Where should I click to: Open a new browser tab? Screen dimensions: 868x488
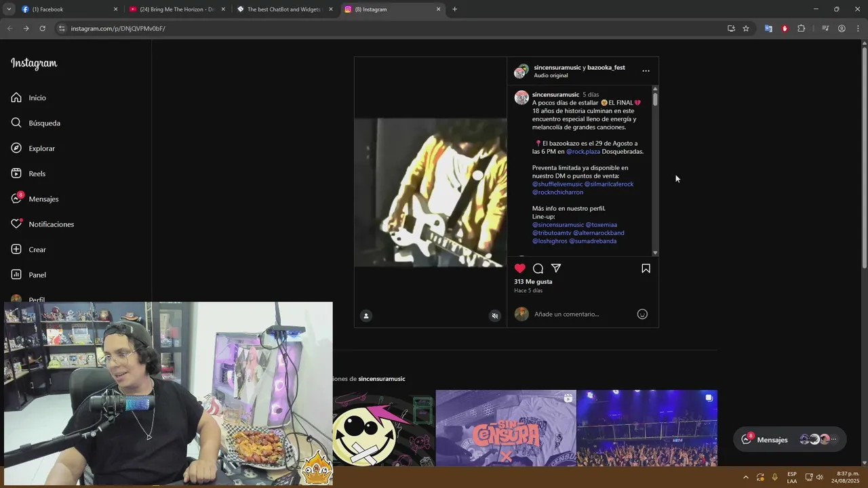(454, 9)
